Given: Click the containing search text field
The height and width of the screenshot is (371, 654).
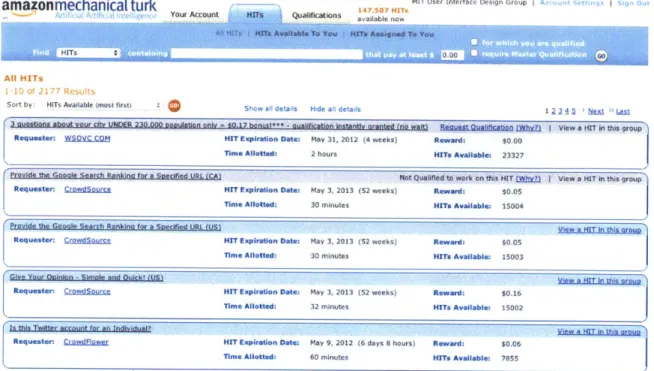Looking at the screenshot, I should [267, 54].
